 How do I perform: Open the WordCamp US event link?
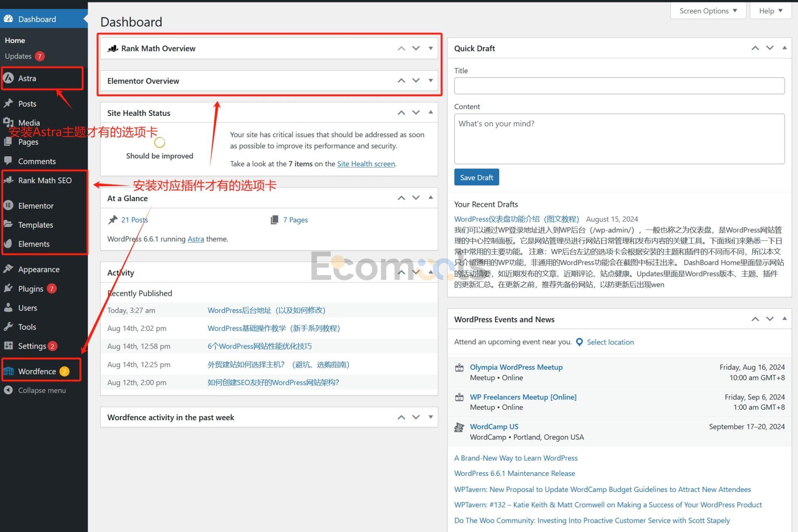point(494,426)
